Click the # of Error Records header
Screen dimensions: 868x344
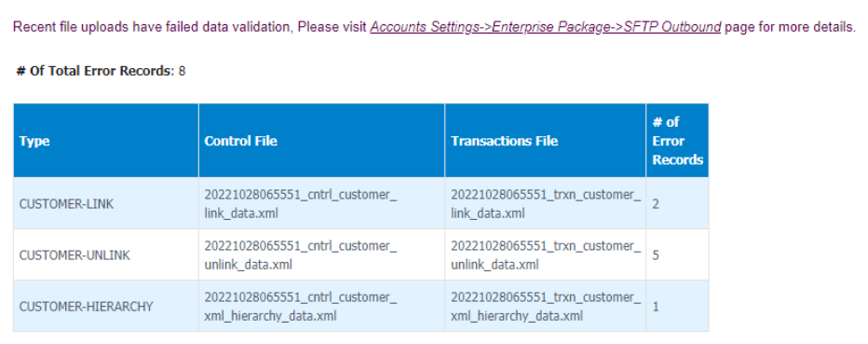click(x=677, y=141)
